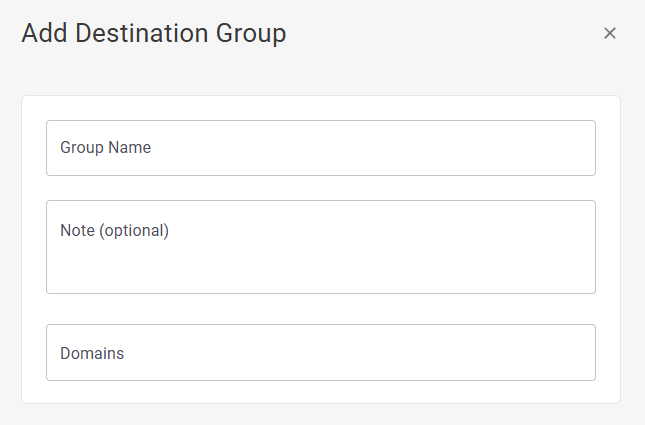Click the Note (optional) label text
Screen dimensions: 645x425
tap(115, 231)
